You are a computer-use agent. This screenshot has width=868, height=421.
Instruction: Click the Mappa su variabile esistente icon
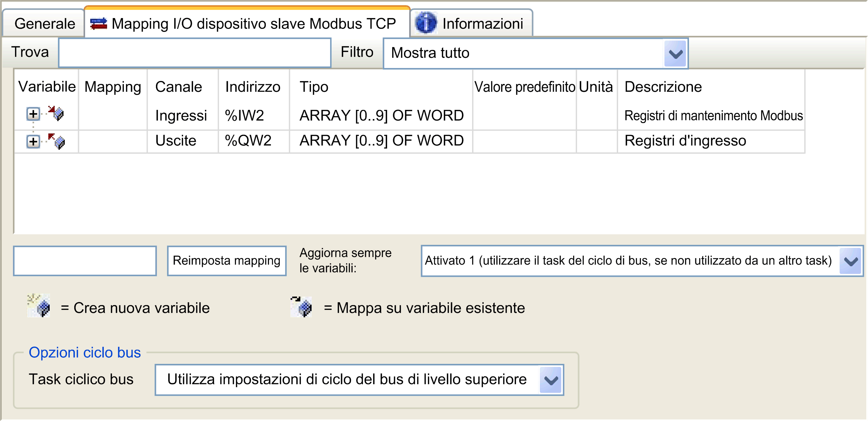[x=302, y=307]
